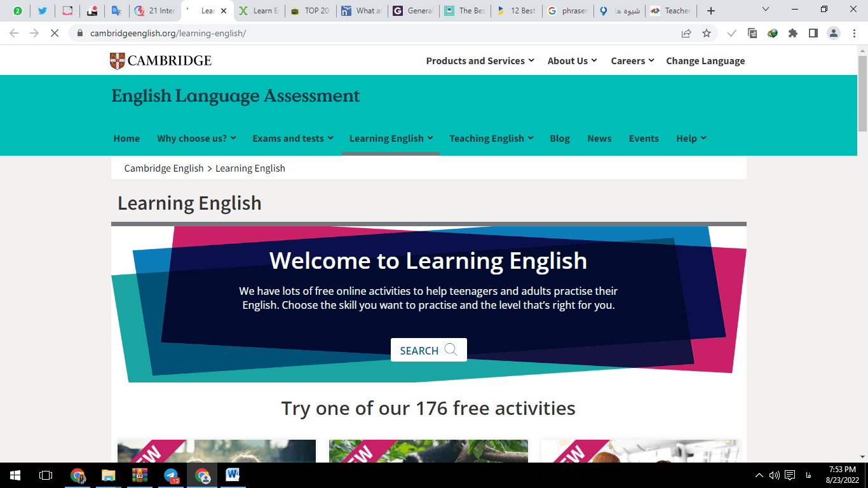Click the address bar URL field
The width and height of the screenshot is (868, 488).
(381, 33)
